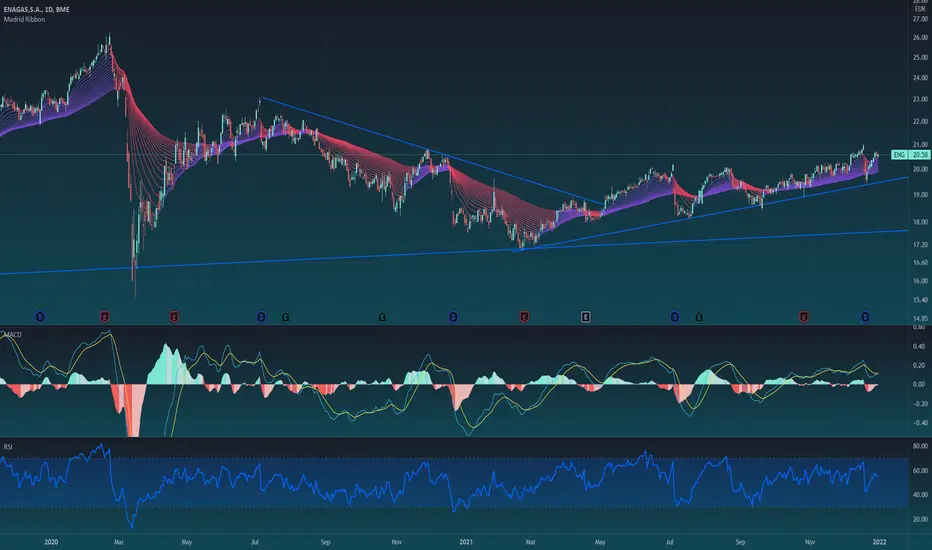
Task: Open the EUR currency label on price axis
Action: click(920, 9)
